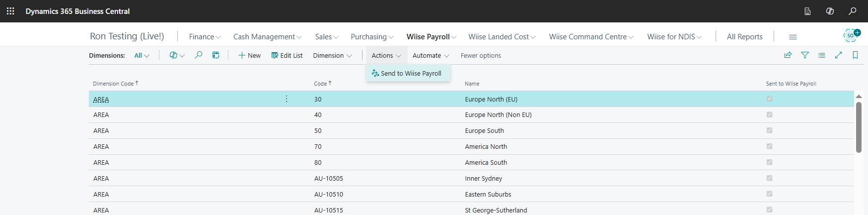Select the Europe South name cell

coord(484,131)
